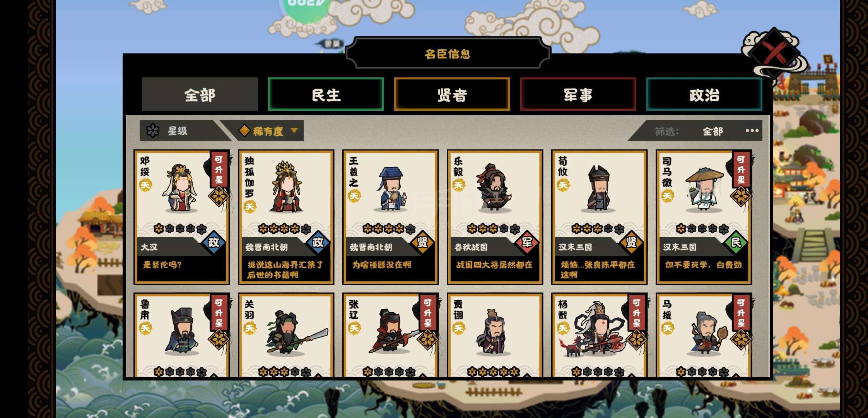The width and height of the screenshot is (868, 418).
Task: Click the 民 badge on 司马徽 card
Action: click(x=736, y=243)
